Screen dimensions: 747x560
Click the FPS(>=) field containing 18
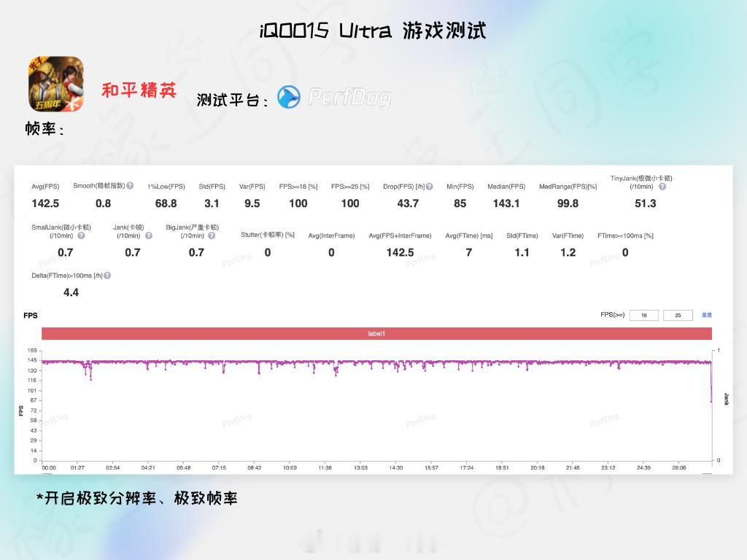click(x=643, y=315)
